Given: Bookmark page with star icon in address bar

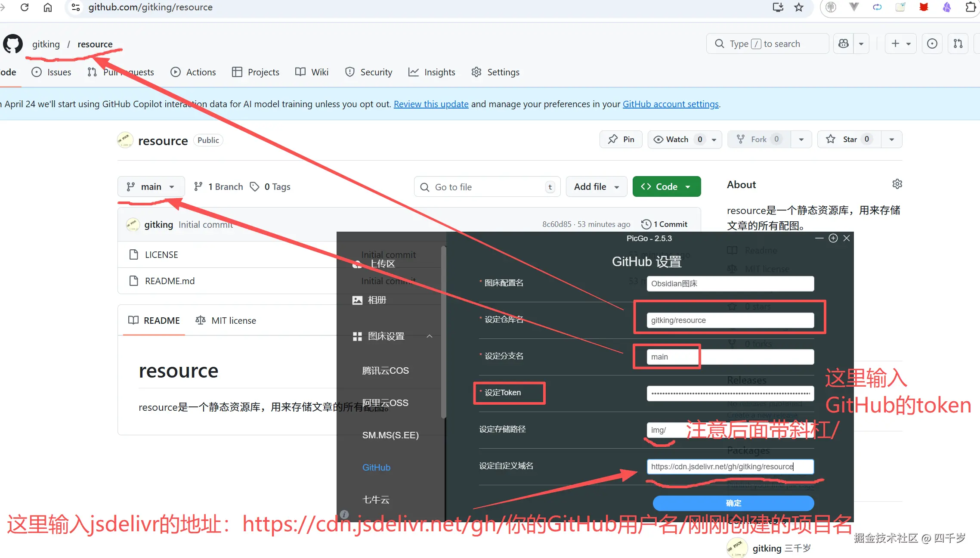Looking at the screenshot, I should click(x=799, y=7).
